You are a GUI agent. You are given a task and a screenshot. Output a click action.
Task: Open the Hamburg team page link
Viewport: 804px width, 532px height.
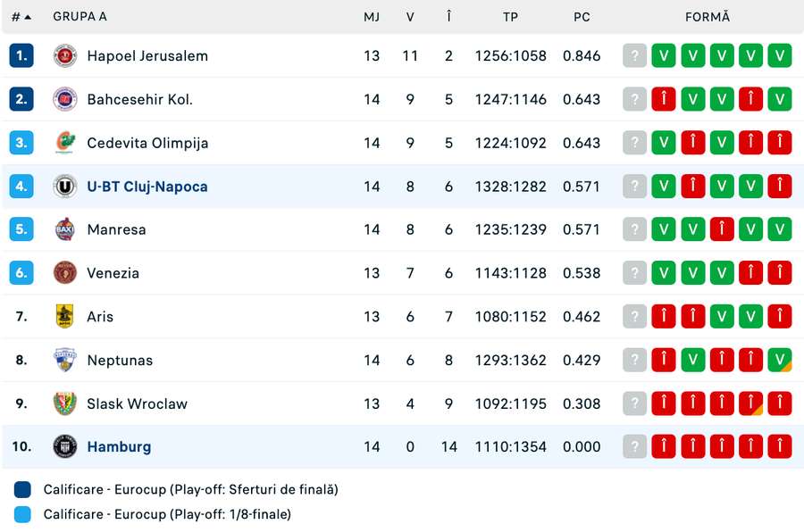pos(119,446)
